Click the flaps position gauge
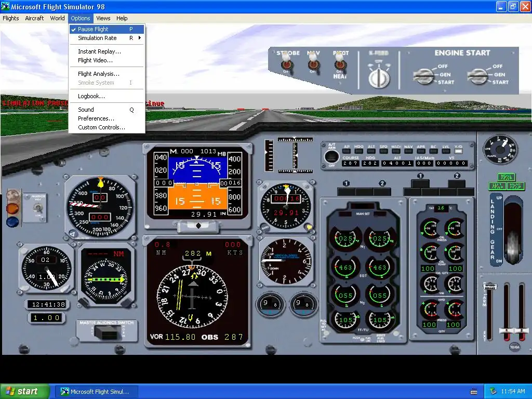Screen dimensions: 532x399 point(500,149)
